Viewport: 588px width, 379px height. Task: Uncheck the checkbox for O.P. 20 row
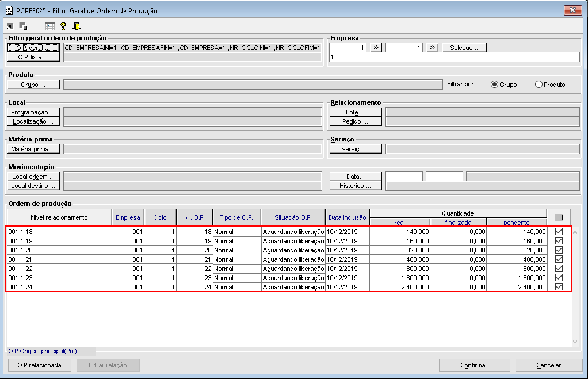pos(559,250)
